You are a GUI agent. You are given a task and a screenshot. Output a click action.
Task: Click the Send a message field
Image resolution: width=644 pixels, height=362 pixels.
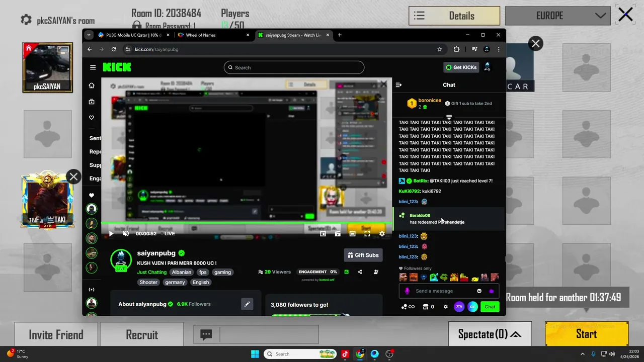click(443, 291)
